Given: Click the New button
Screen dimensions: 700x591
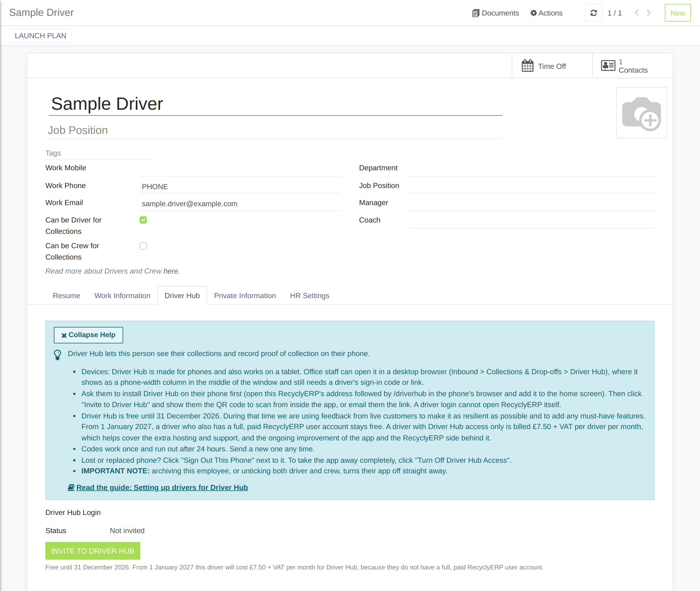Looking at the screenshot, I should (x=677, y=13).
